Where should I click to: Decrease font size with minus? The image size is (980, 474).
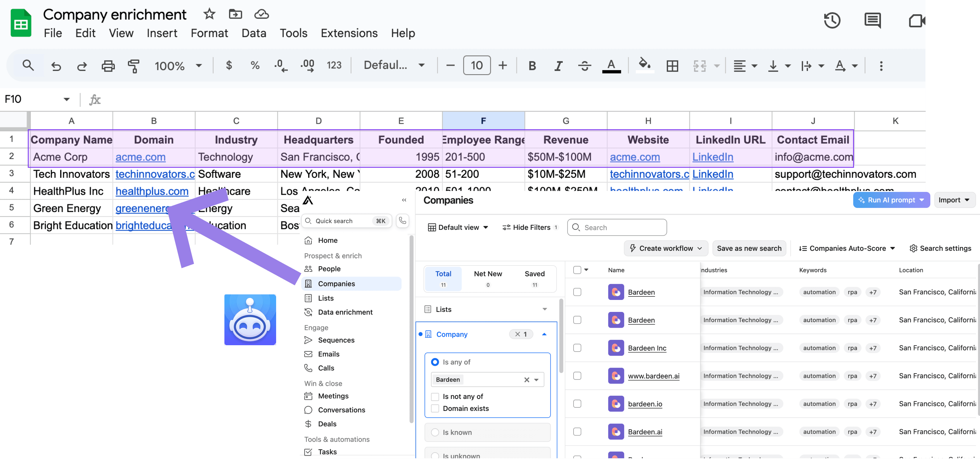(451, 65)
